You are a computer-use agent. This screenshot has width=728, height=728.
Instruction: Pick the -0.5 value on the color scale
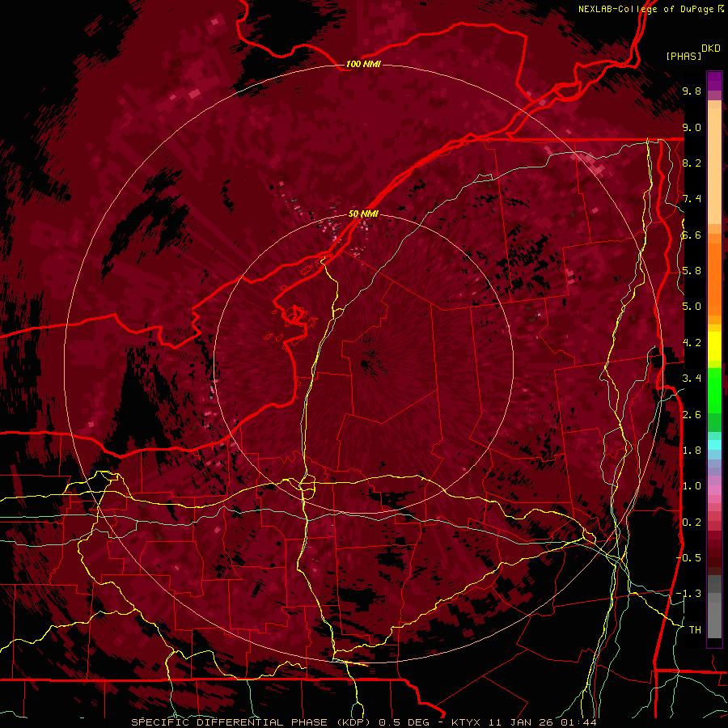click(688, 558)
